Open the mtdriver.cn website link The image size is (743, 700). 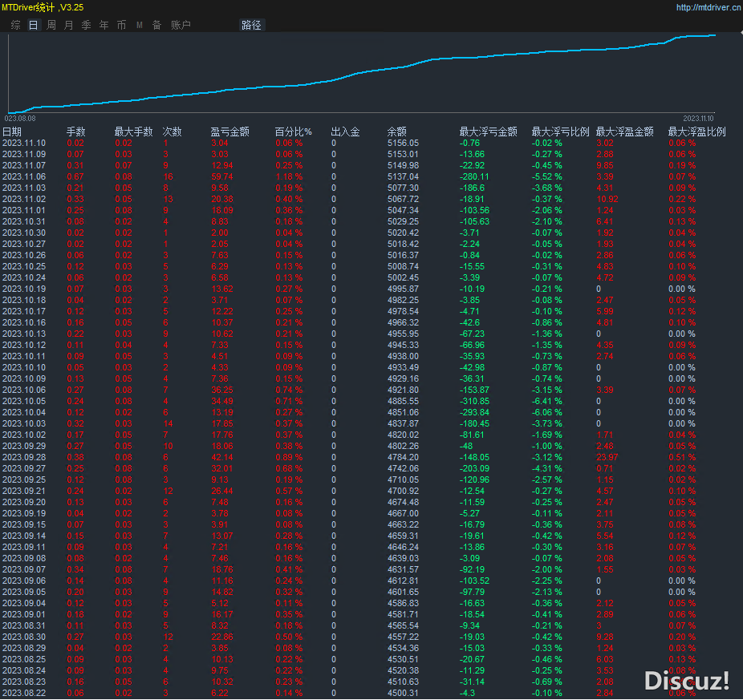click(708, 7)
